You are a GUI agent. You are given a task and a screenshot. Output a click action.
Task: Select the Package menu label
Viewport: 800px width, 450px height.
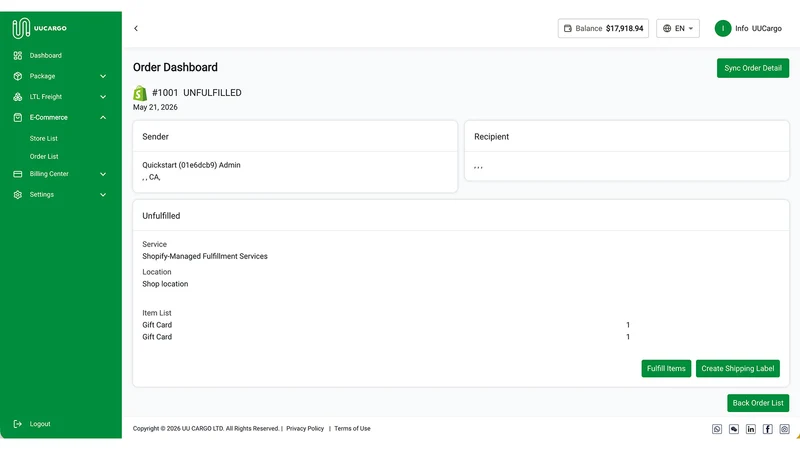pos(42,76)
